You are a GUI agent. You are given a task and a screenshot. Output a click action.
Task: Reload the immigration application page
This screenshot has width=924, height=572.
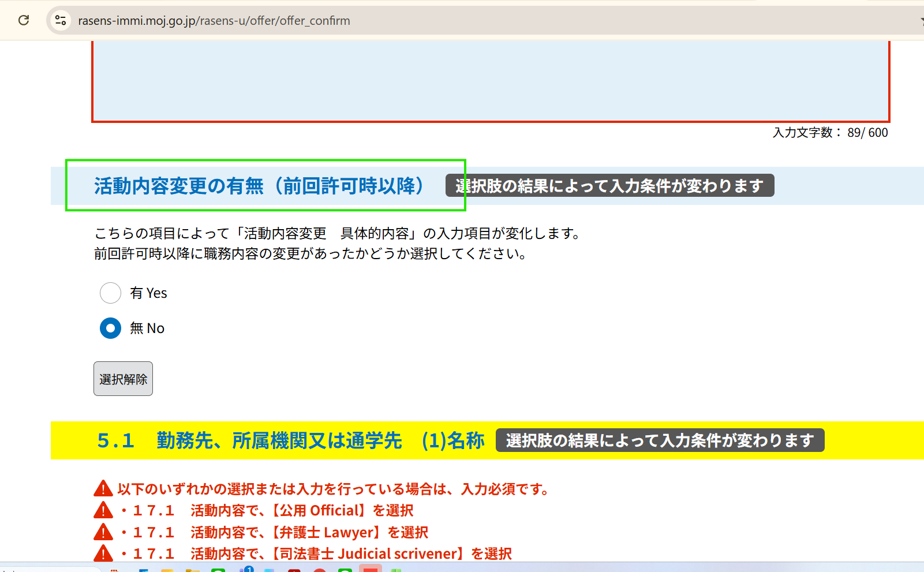pyautogui.click(x=24, y=21)
